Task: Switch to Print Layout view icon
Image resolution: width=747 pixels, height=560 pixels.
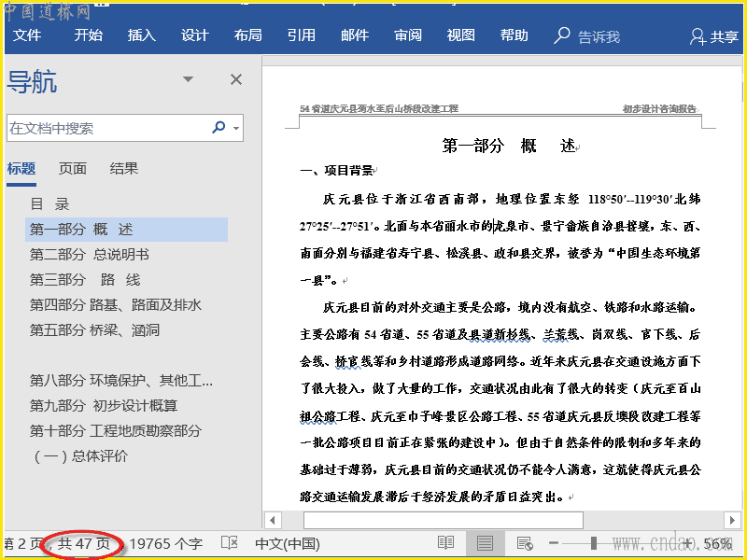Action: (485, 543)
